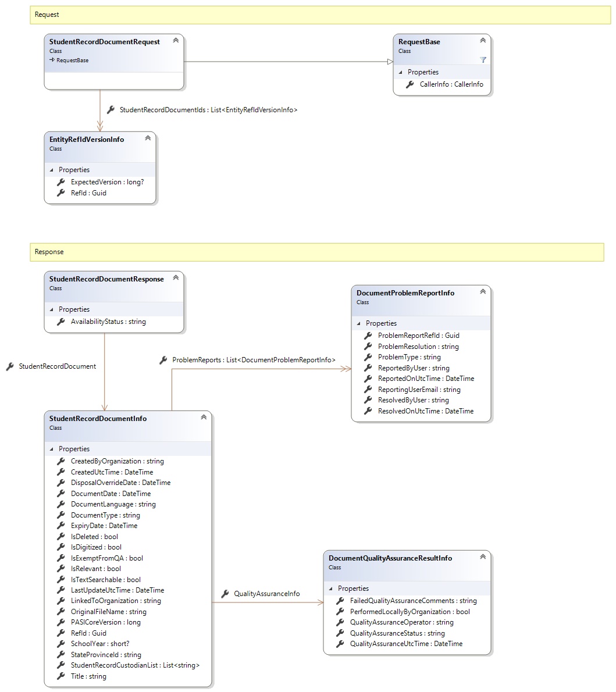The height and width of the screenshot is (692, 616).
Task: Select the yellow Response comment box
Action: [x=316, y=252]
